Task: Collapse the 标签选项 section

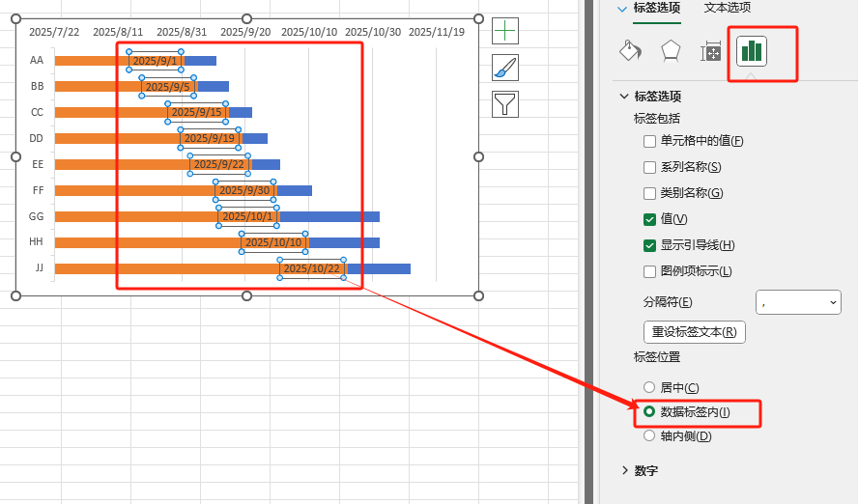Action: click(624, 97)
